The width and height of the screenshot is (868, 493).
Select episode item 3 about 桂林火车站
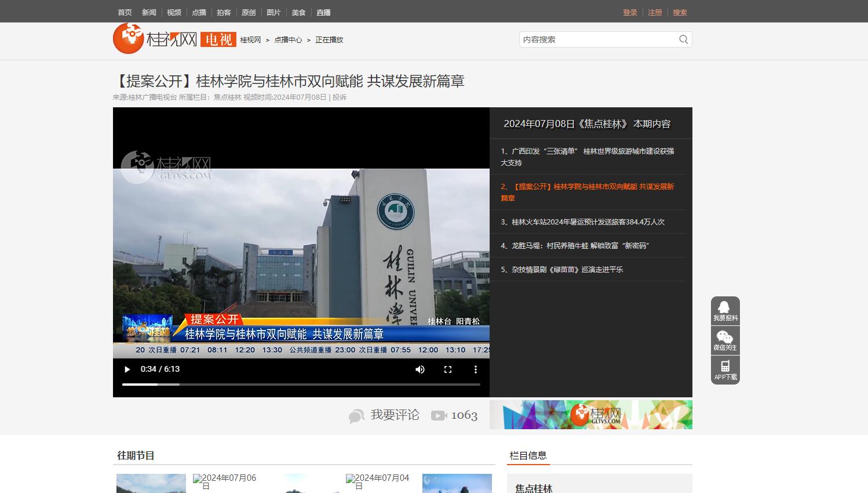(582, 222)
